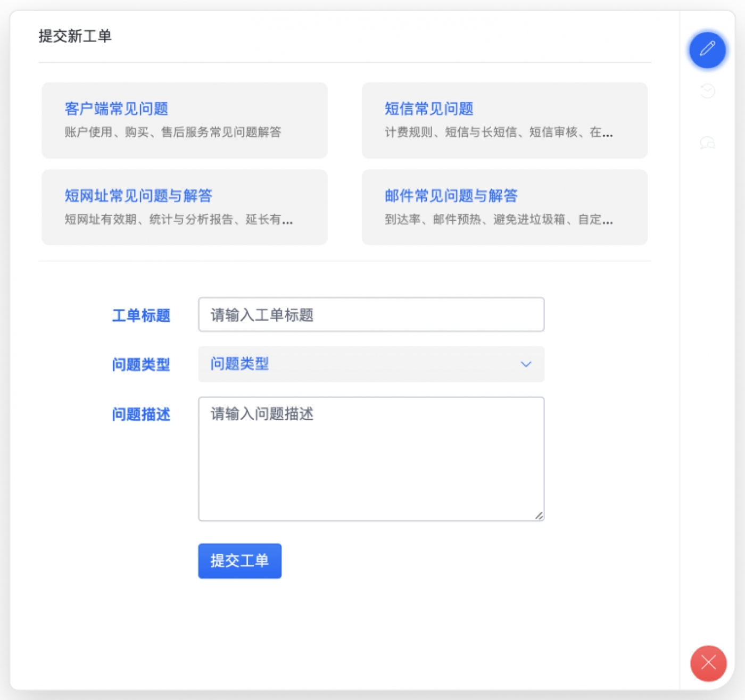Expand the 问题类型 dropdown

371,364
